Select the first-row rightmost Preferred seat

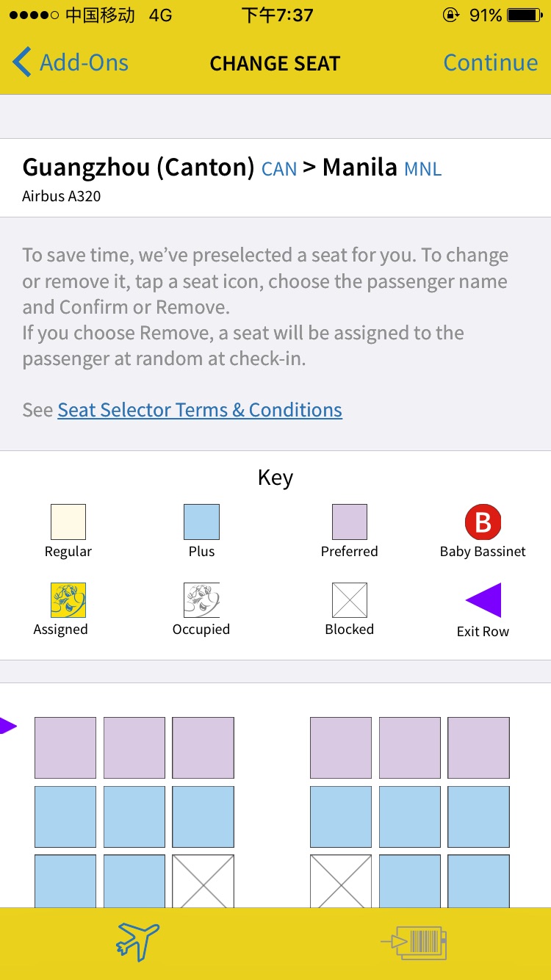(478, 748)
